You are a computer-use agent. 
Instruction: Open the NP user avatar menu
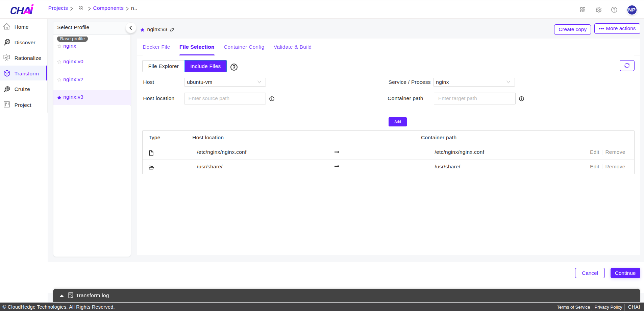coord(632,10)
